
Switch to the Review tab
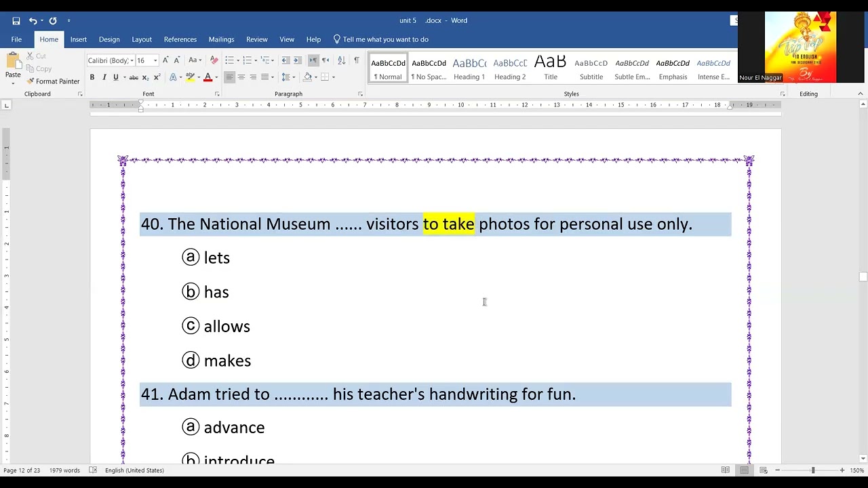coord(257,39)
